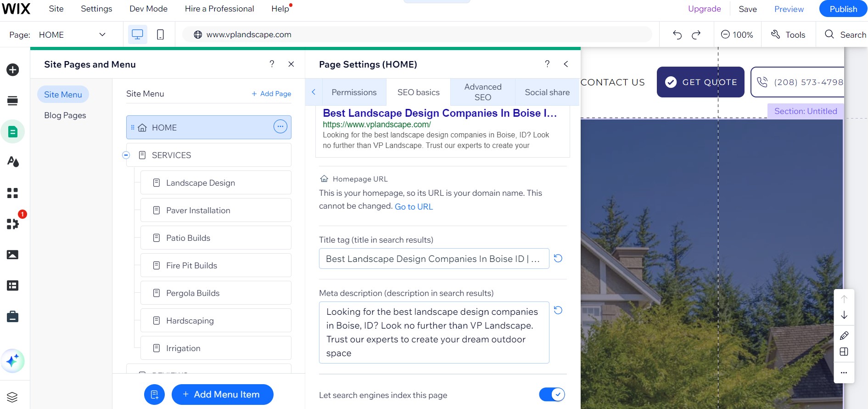Switch to the Permissions tab

354,92
